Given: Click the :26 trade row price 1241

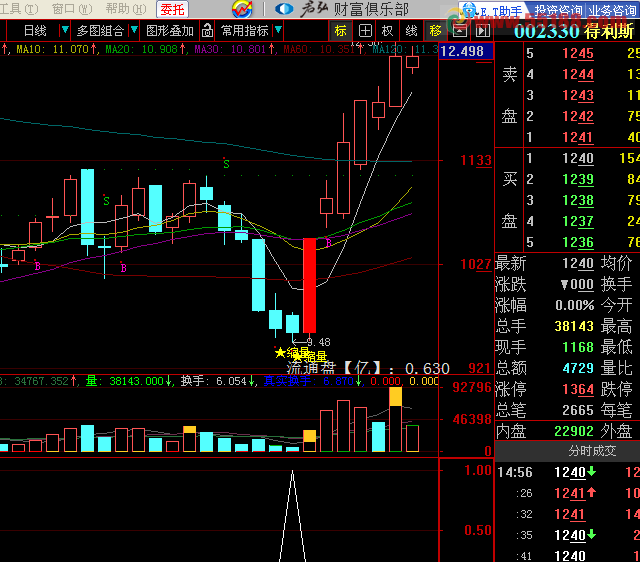Looking at the screenshot, I should click(x=571, y=493).
